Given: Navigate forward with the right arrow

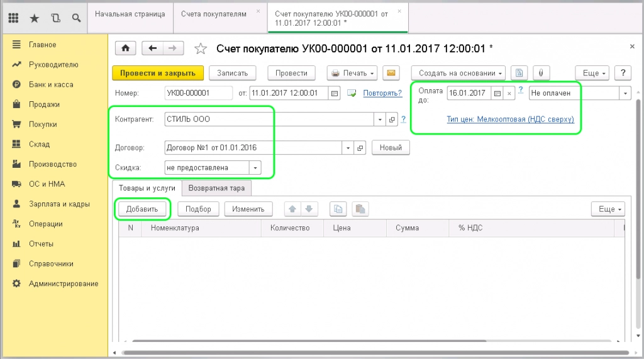Looking at the screenshot, I should [173, 48].
